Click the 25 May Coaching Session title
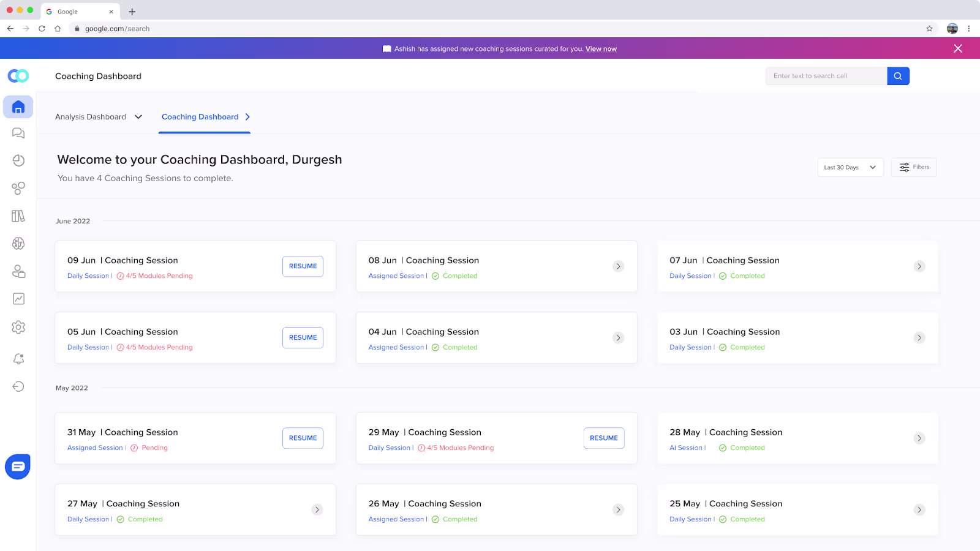Image resolution: width=980 pixels, height=551 pixels. pyautogui.click(x=726, y=504)
